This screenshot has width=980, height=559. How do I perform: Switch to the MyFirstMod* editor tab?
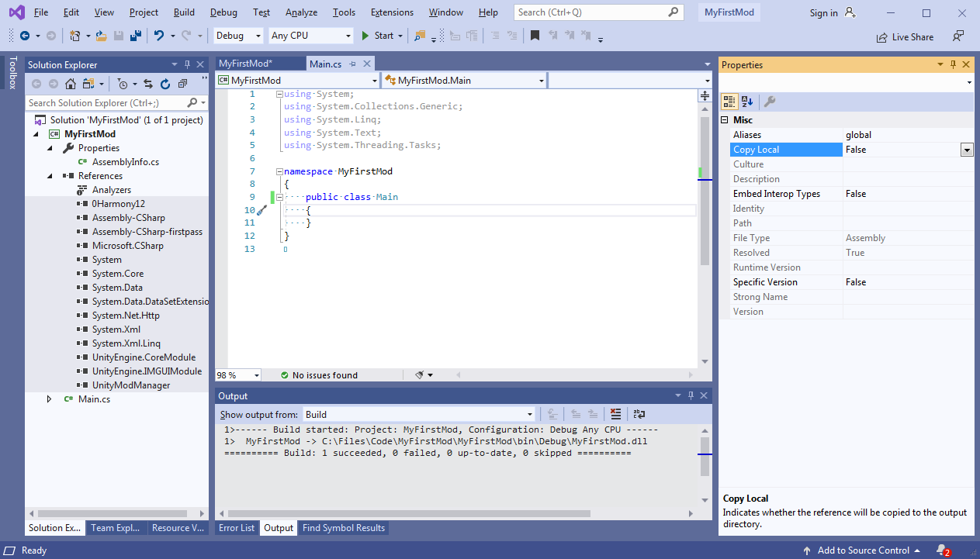click(x=245, y=64)
